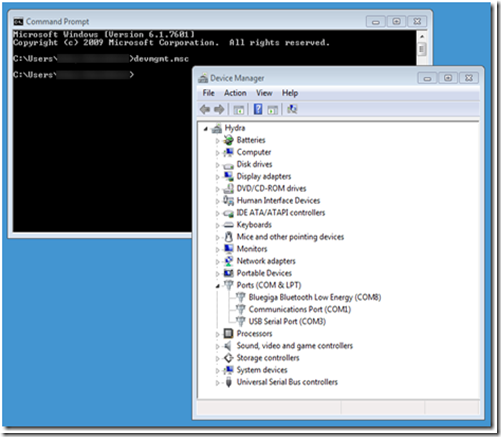Open the Action menu

coord(235,93)
